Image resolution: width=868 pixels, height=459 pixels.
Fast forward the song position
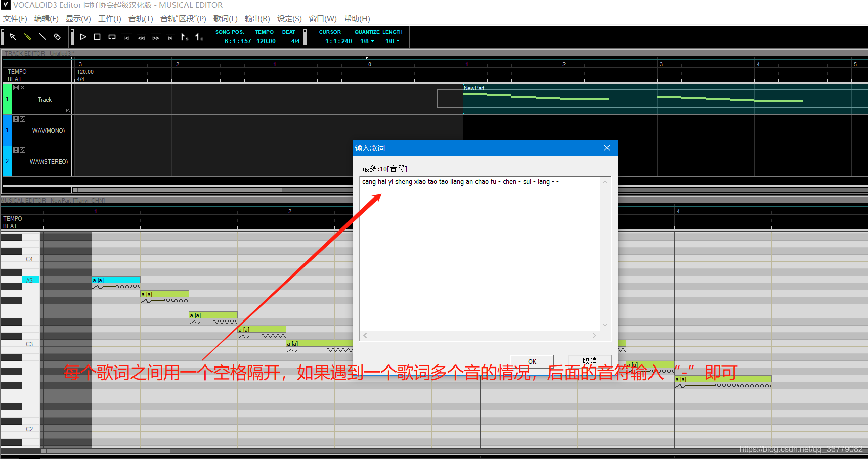(156, 38)
